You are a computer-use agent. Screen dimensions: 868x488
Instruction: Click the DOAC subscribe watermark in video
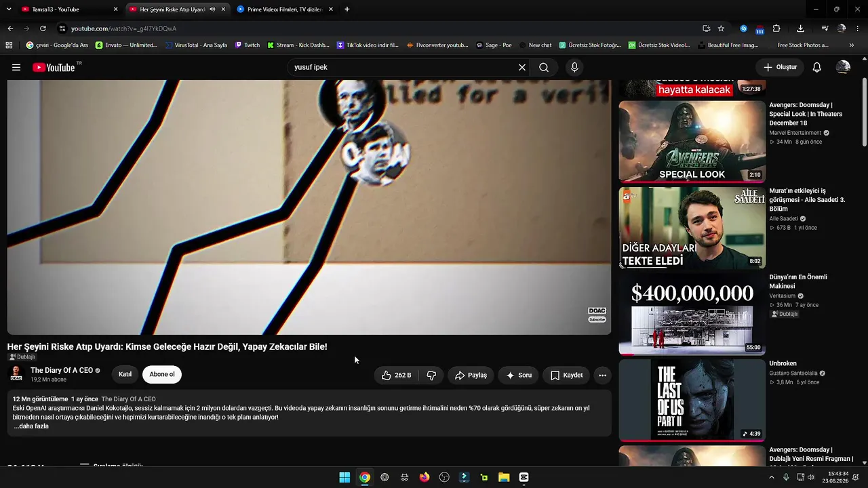[597, 314]
